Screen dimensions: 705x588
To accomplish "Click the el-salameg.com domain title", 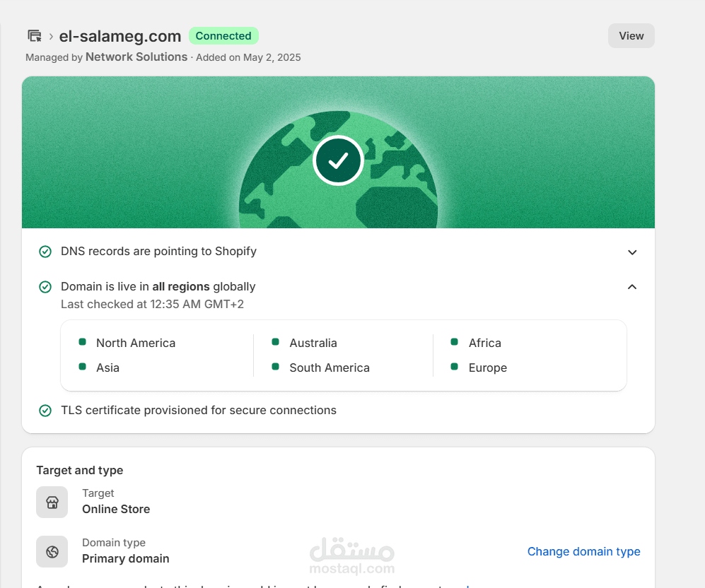I will tap(120, 36).
